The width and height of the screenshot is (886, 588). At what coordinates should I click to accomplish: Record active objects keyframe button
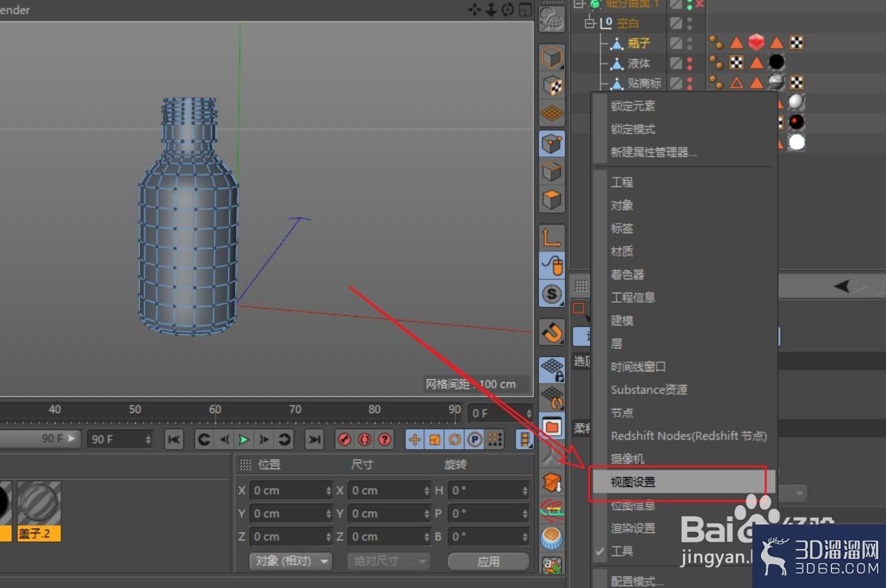click(345, 439)
